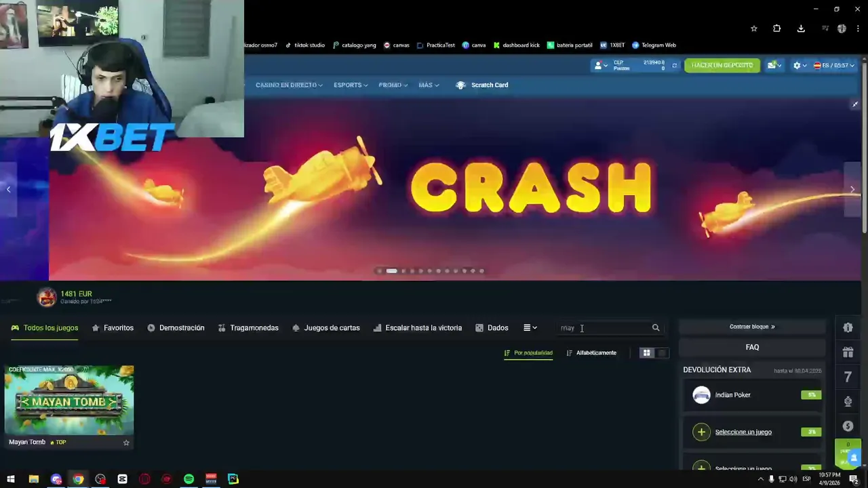Click the first Seleccione un juego link
The width and height of the screenshot is (868, 488).
[743, 432]
